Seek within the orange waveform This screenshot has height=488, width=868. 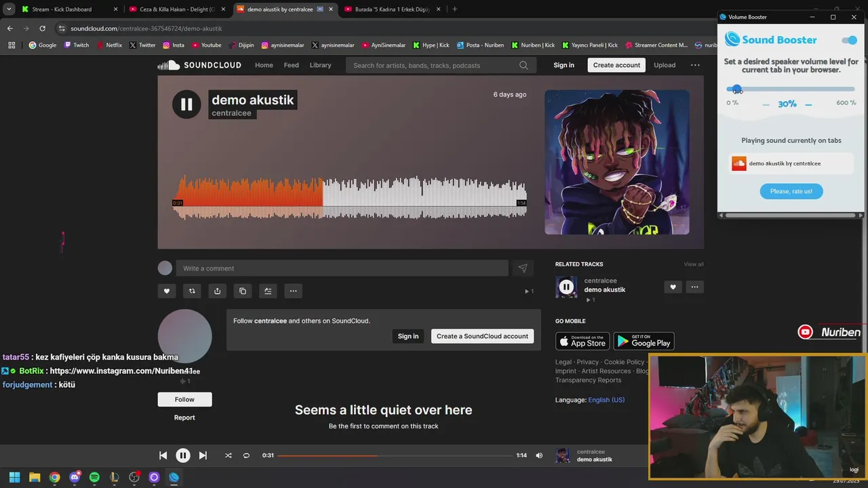coord(248,197)
